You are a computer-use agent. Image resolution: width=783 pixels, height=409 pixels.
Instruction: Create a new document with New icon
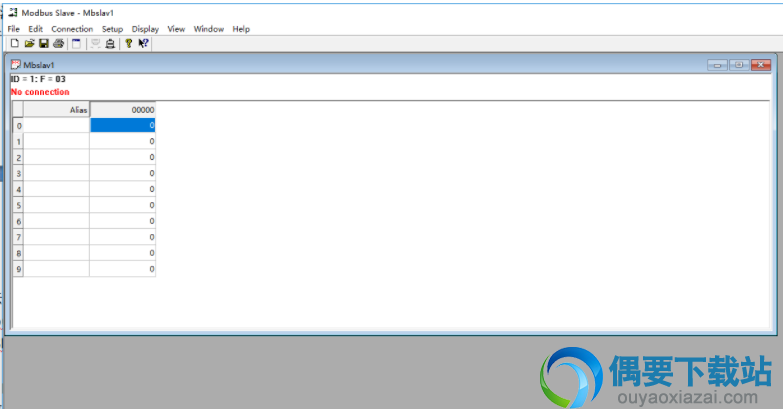[15, 43]
